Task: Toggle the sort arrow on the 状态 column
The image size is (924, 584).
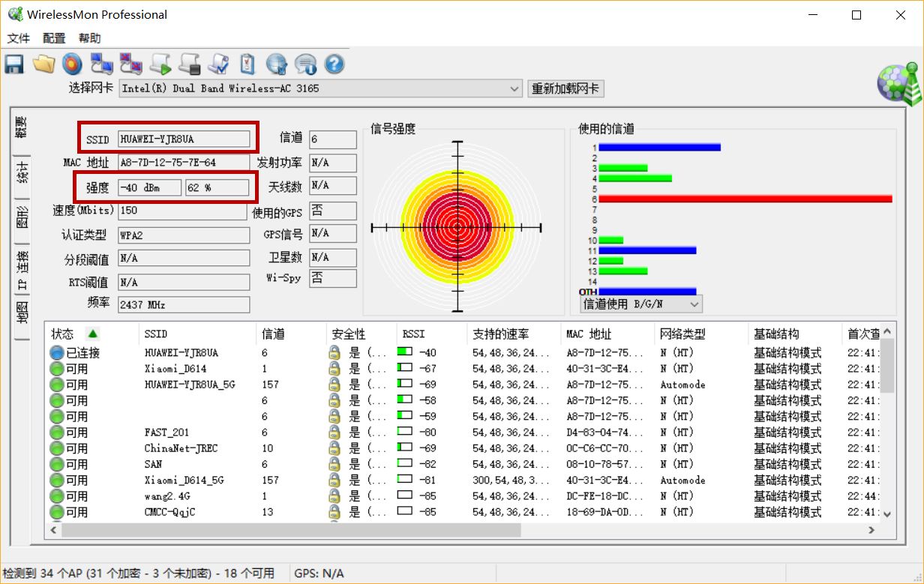Action: [92, 334]
